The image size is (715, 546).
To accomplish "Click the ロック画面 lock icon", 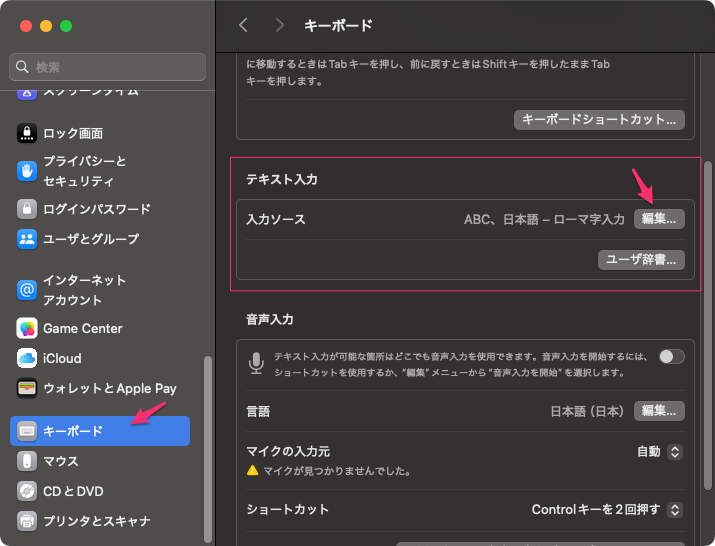I will (x=27, y=133).
